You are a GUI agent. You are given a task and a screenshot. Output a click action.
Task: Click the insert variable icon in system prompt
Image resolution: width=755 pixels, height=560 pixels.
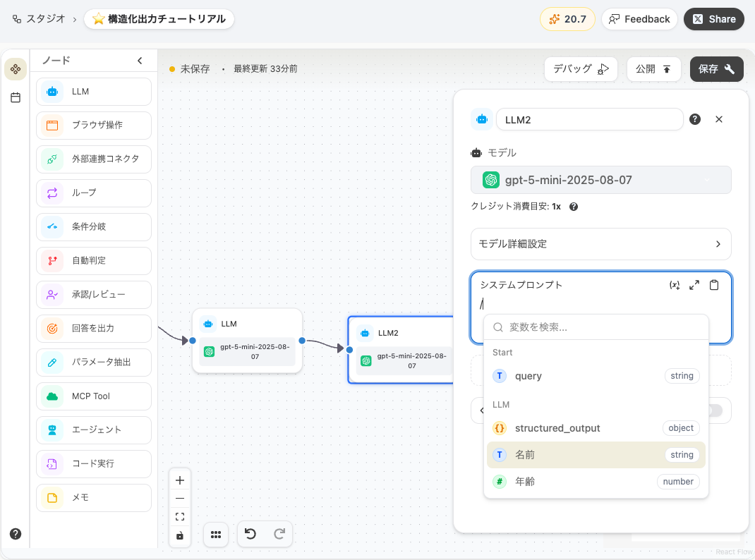pyautogui.click(x=675, y=285)
